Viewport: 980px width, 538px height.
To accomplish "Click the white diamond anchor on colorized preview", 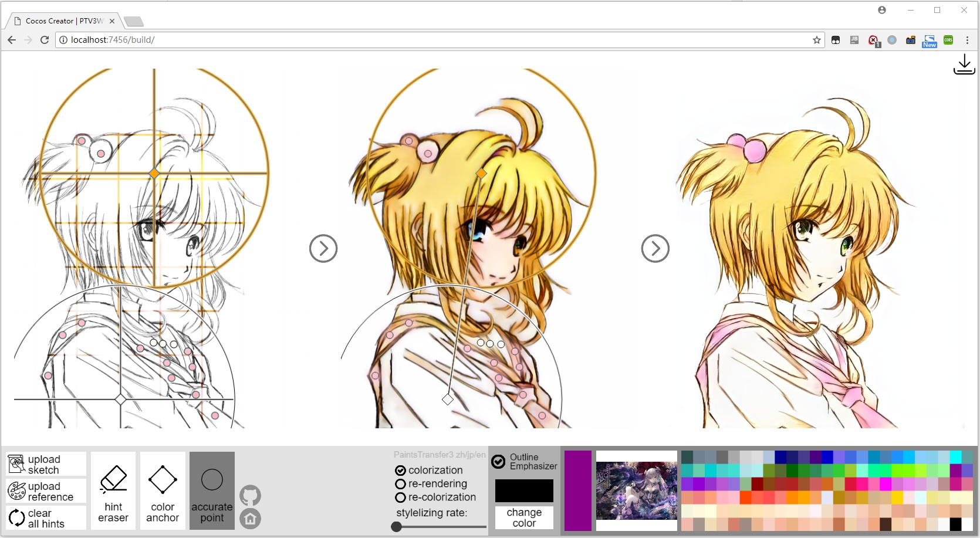I will pyautogui.click(x=448, y=400).
